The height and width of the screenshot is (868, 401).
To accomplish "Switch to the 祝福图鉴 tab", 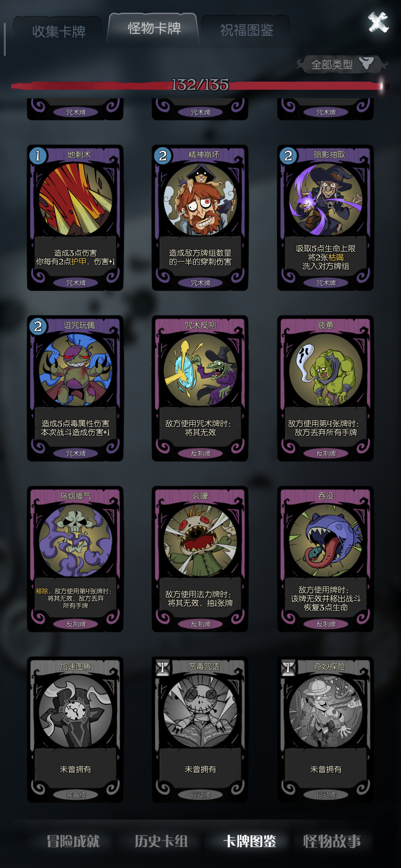I will point(247,30).
